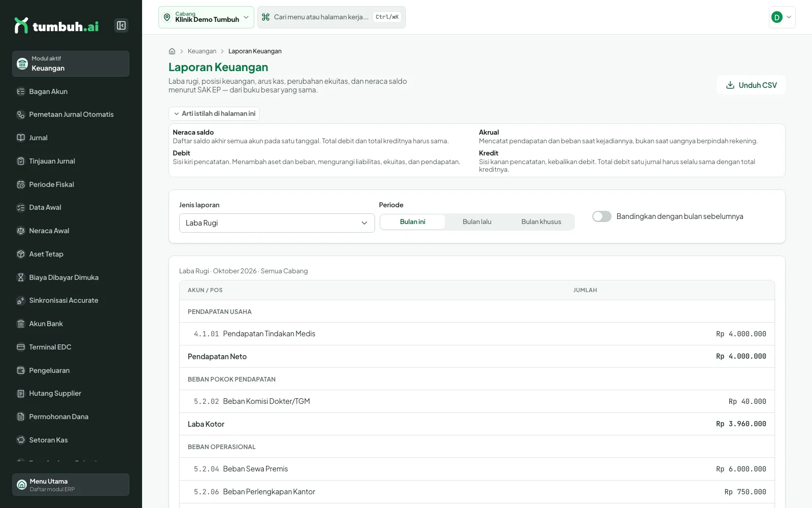
Task: Click the Laba Kotor total row
Action: 477,424
